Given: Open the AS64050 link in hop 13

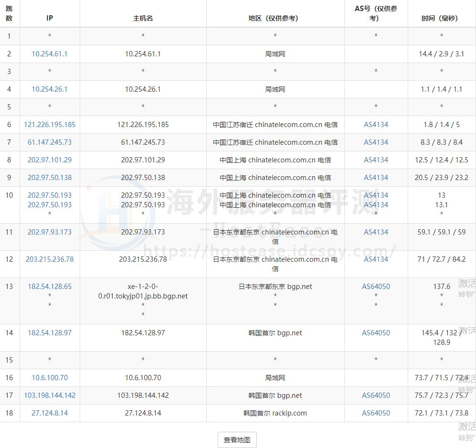Looking at the screenshot, I should (x=376, y=287).
